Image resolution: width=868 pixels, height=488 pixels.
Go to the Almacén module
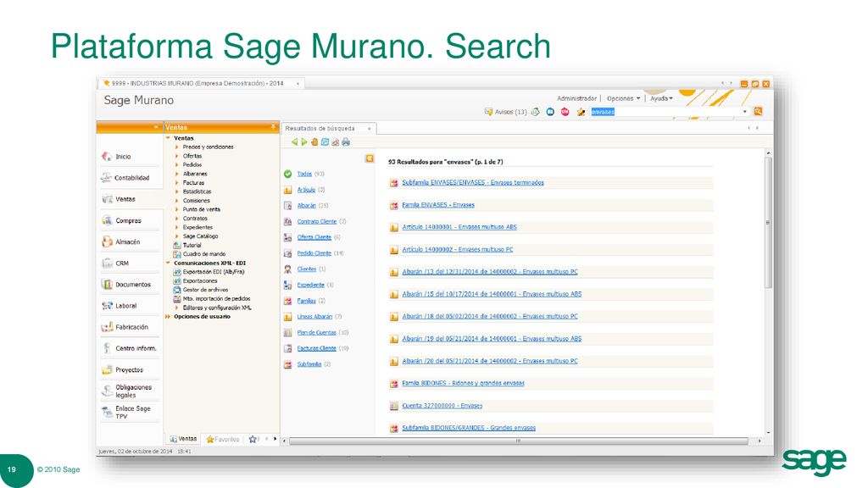[121, 241]
